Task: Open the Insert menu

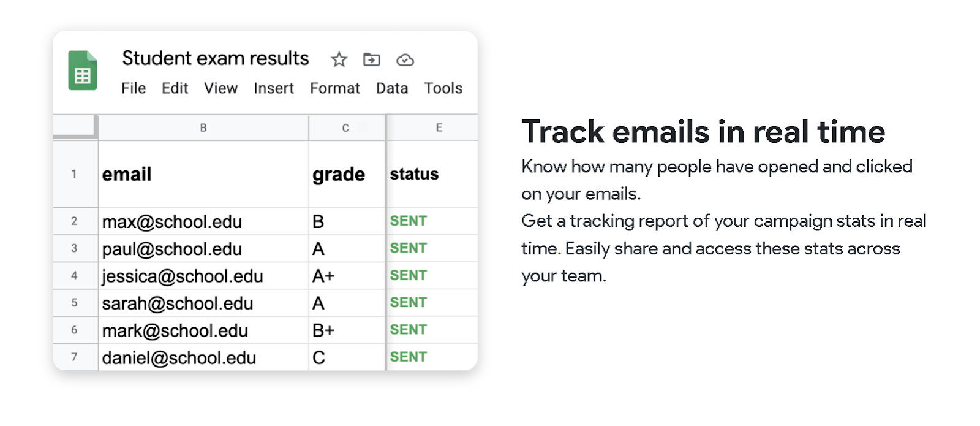Action: 274,88
